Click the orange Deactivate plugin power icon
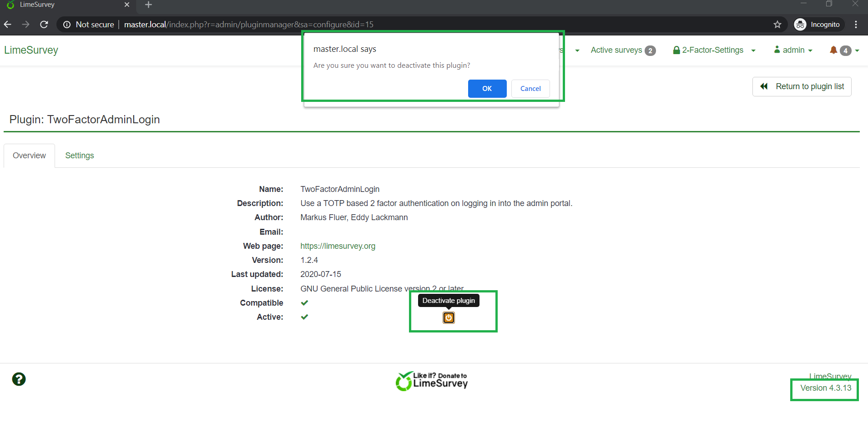The image size is (868, 438). coord(449,317)
